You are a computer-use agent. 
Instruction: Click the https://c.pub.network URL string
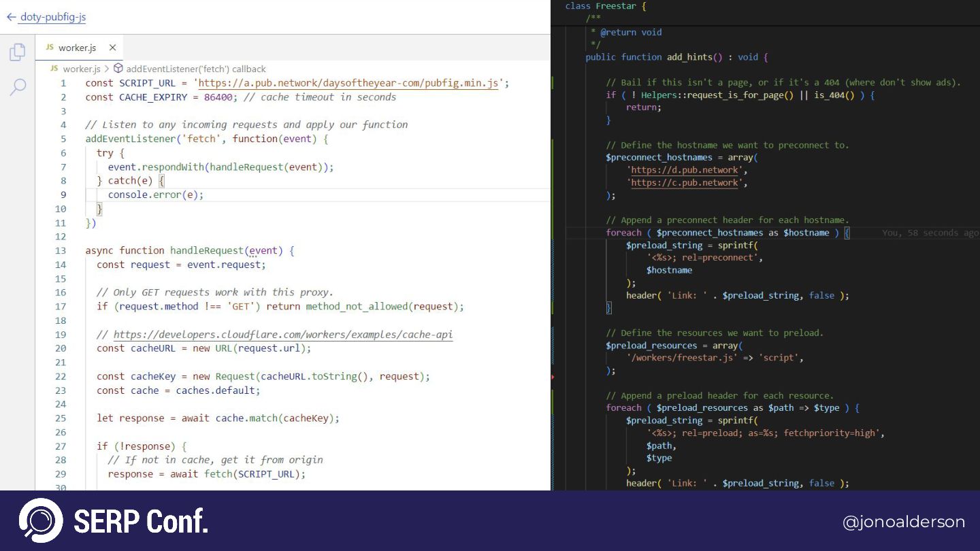[x=685, y=182]
